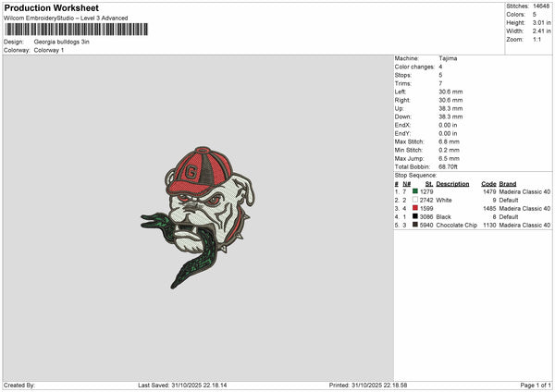
Task: Click the 'Page 1 of 1' footer text
Action: 536,386
